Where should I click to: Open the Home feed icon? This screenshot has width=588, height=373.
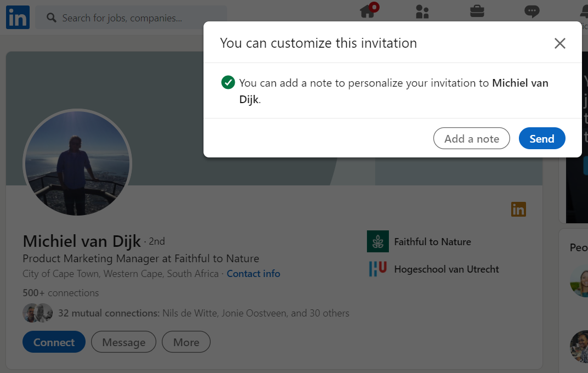[x=368, y=12]
